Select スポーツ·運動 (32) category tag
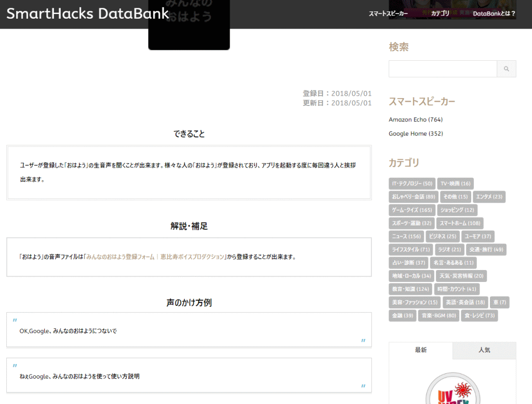 (x=411, y=223)
